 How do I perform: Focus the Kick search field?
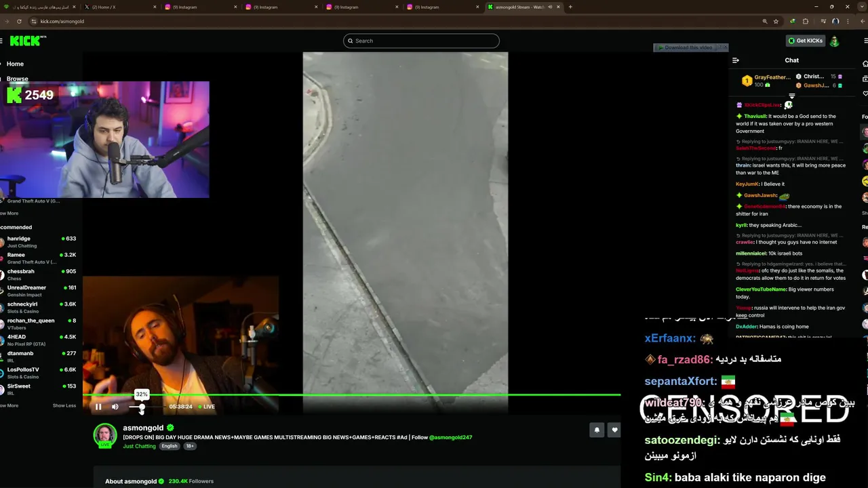(421, 41)
